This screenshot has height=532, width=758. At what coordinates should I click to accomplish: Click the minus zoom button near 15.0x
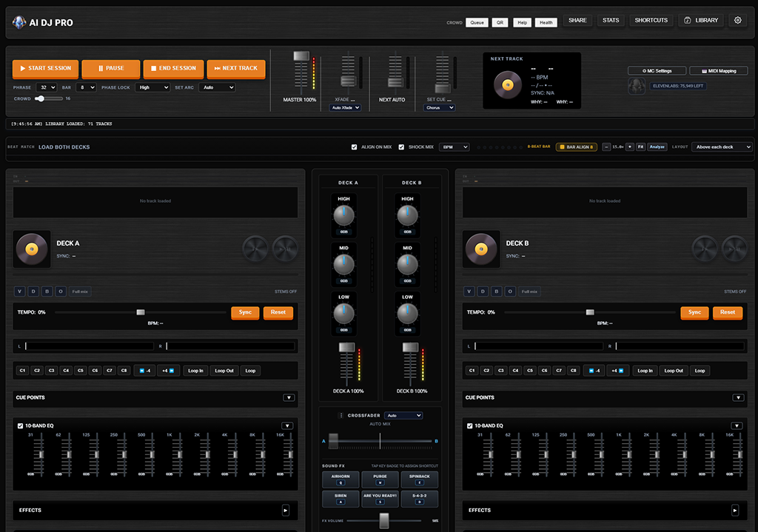606,147
